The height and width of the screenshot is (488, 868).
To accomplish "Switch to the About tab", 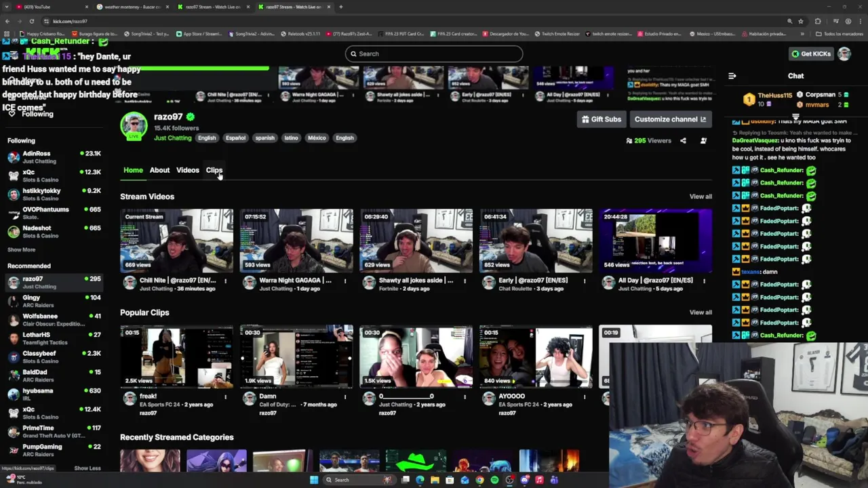I will coord(159,170).
